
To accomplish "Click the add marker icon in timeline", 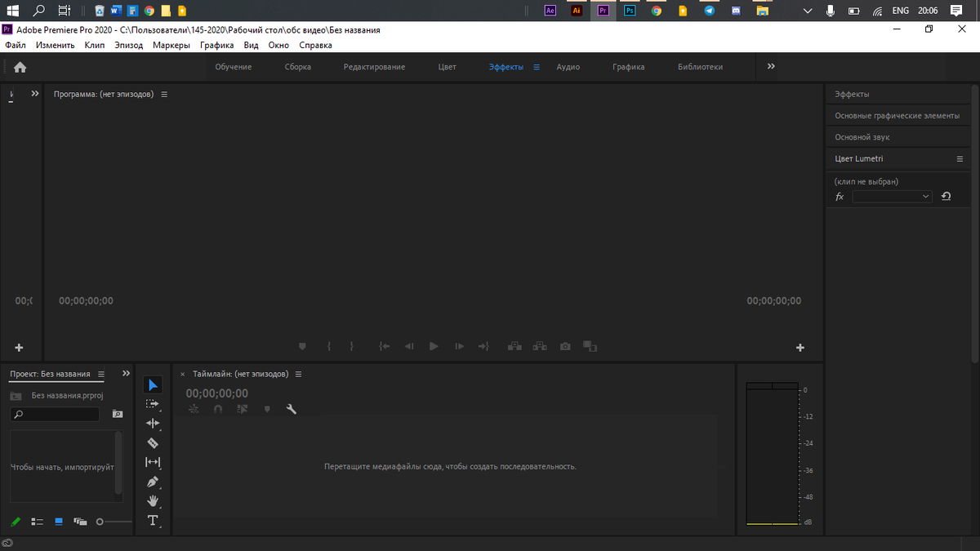I will coord(267,410).
